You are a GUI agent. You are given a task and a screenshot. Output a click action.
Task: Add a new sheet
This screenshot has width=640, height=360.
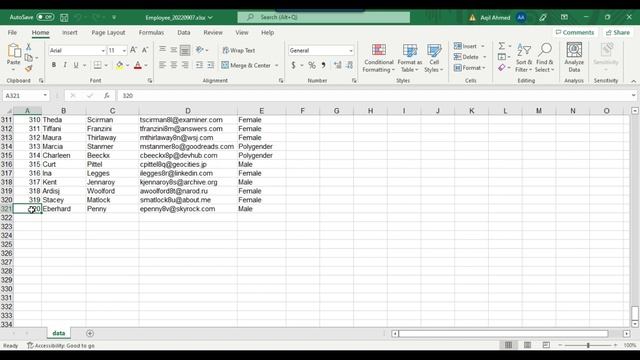click(x=90, y=333)
